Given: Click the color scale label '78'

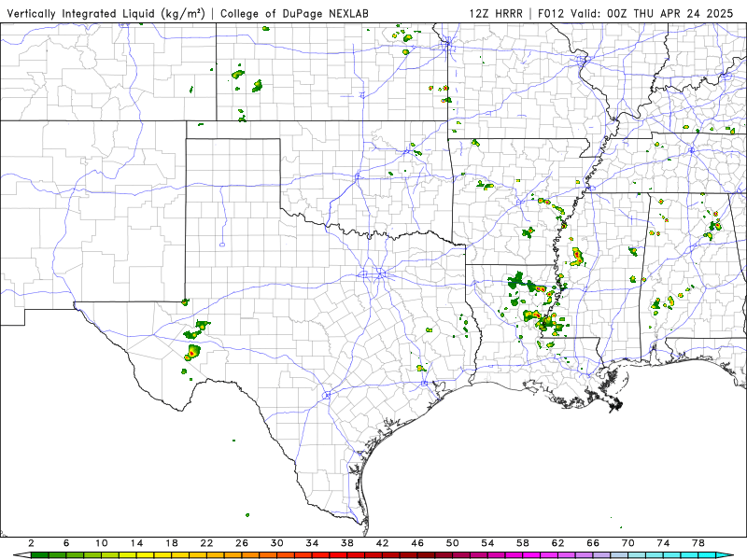Looking at the screenshot, I should click(698, 543).
